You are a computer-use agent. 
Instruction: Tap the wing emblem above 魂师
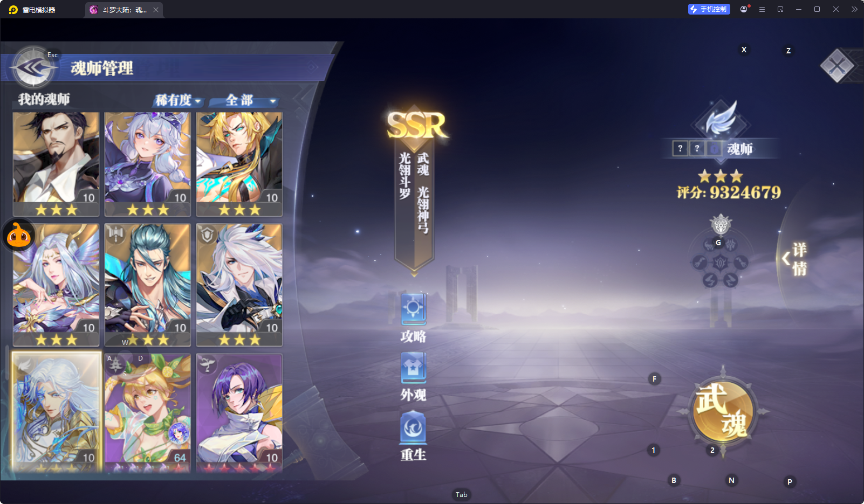(x=722, y=119)
